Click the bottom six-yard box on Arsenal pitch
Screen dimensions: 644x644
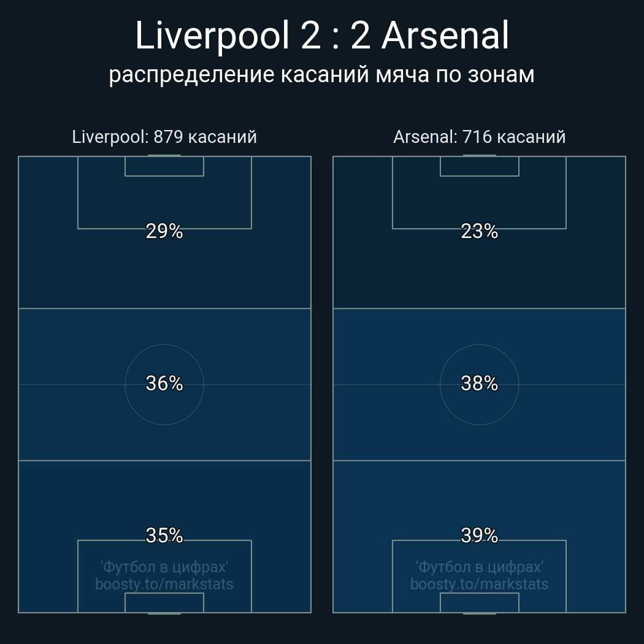point(479,602)
